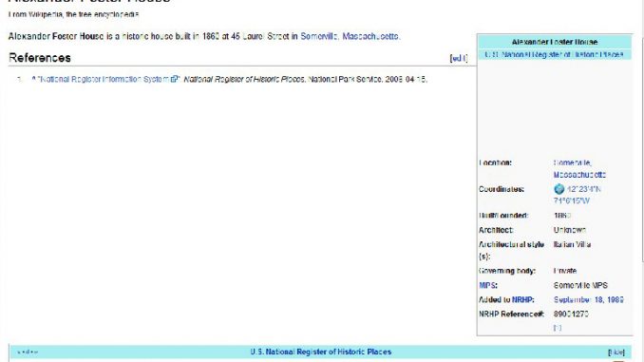Edit the References section
This screenshot has width=644, height=362.
(459, 58)
